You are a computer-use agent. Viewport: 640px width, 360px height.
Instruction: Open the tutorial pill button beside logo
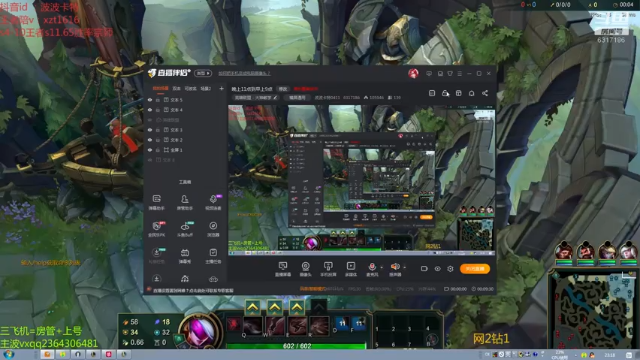202,73
